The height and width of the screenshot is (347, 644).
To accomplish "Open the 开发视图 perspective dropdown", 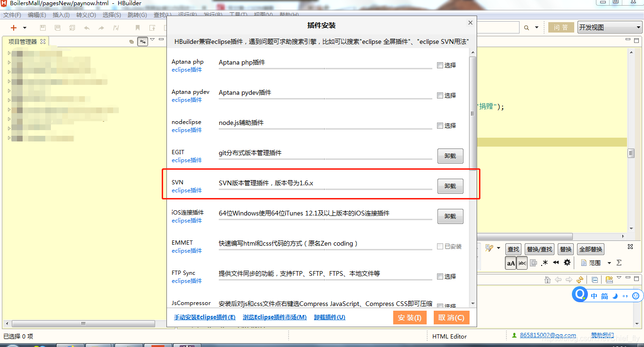I will point(610,27).
